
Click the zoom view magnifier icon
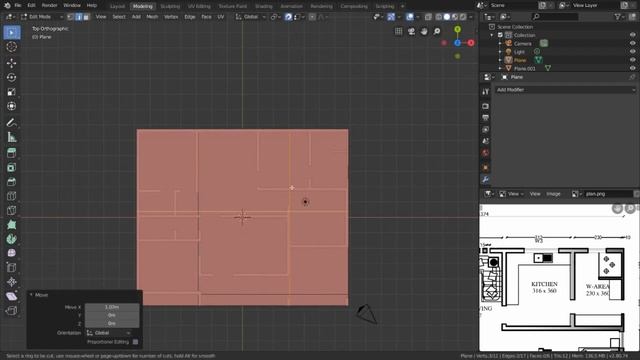(x=437, y=31)
